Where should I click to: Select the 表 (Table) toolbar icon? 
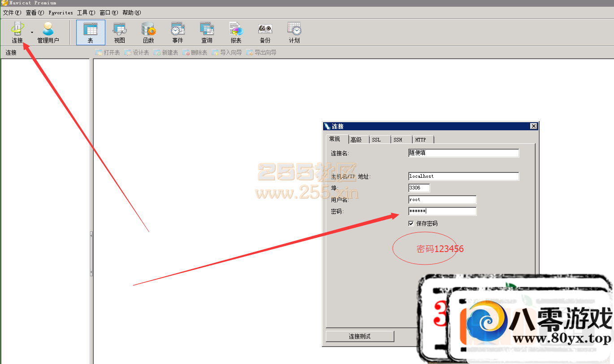91,32
